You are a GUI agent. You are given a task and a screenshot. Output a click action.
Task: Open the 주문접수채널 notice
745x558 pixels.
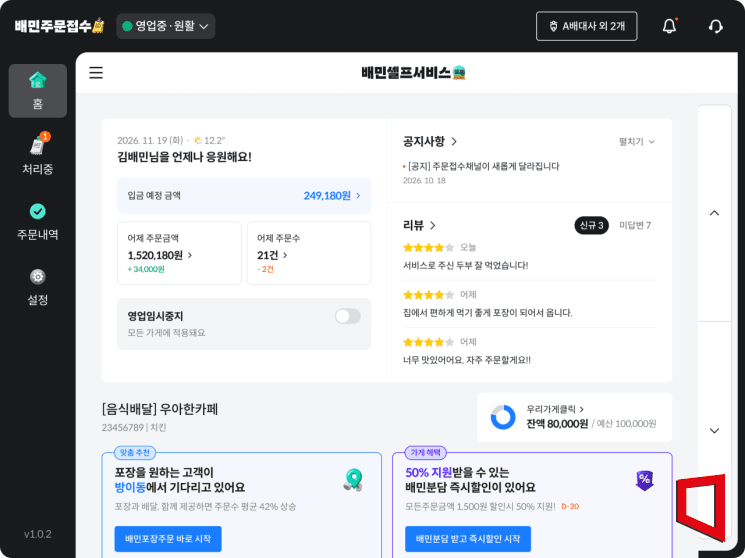point(481,166)
